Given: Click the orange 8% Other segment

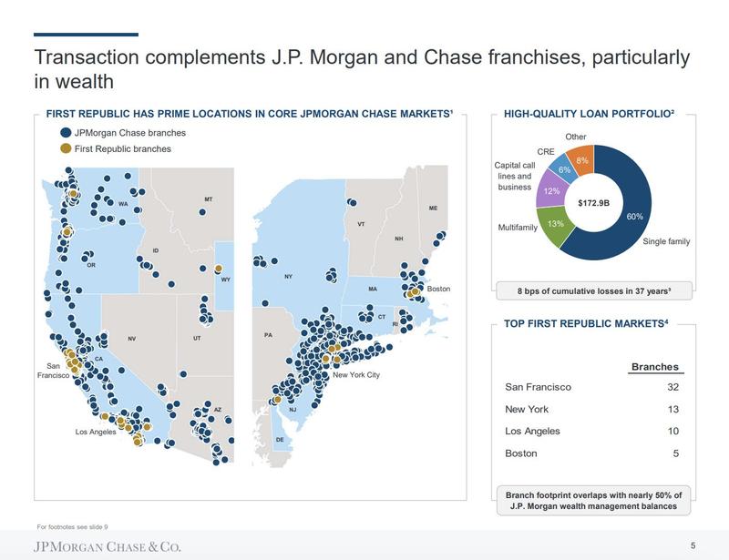Looking at the screenshot, I should 582,160.
